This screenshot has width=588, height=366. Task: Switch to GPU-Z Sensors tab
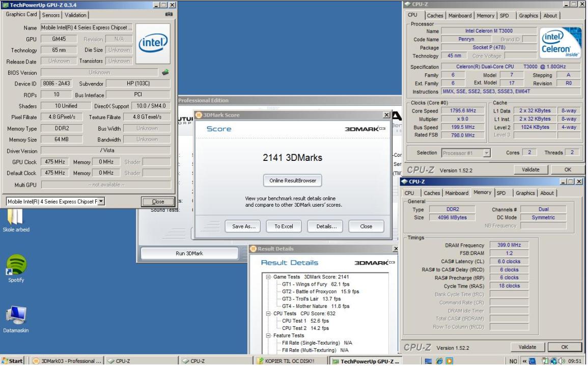[51, 15]
